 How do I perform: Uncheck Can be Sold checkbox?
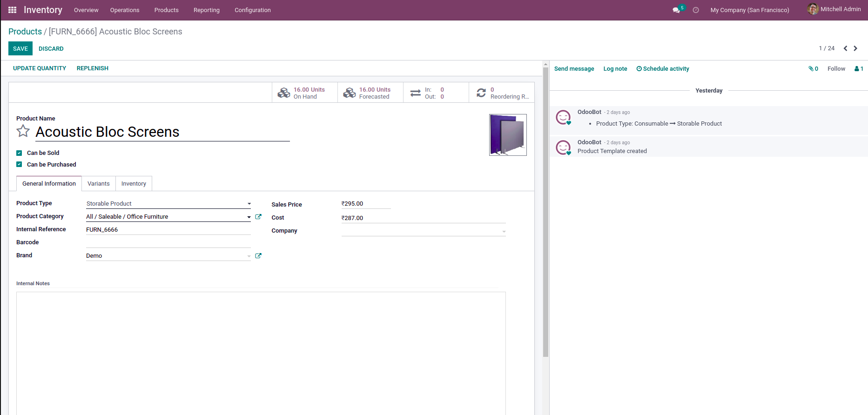point(19,153)
